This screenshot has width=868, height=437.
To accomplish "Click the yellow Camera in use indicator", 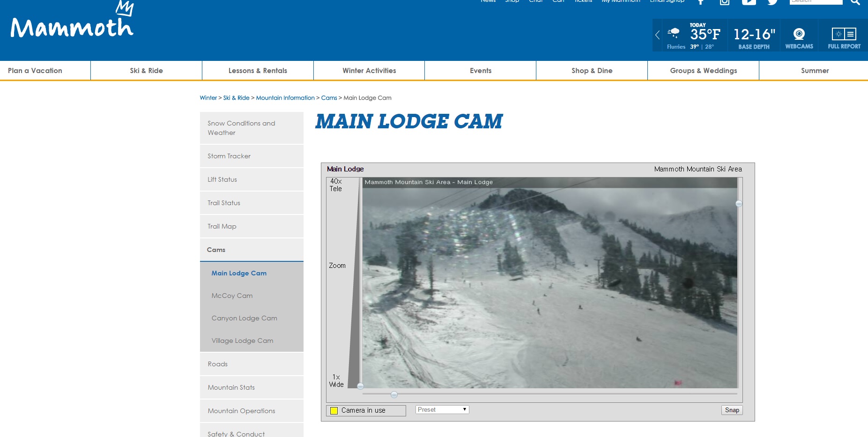I will point(334,411).
